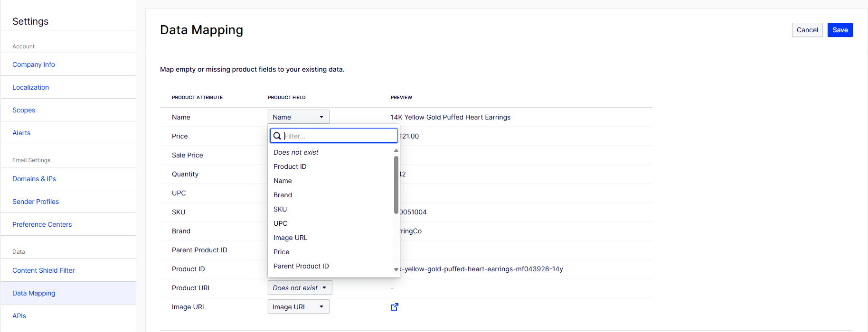This screenshot has width=868, height=332.
Task: Expand the Name product field dropdown
Action: (x=299, y=117)
